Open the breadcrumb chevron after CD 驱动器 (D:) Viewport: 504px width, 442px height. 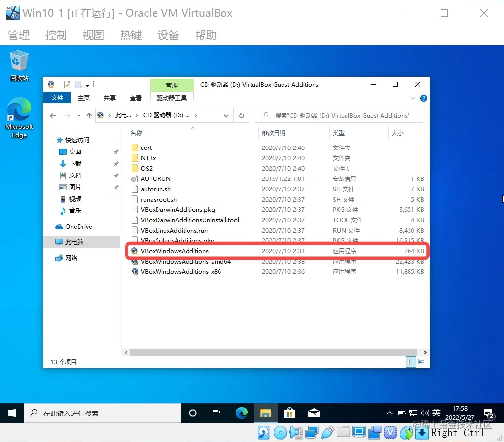click(x=196, y=115)
